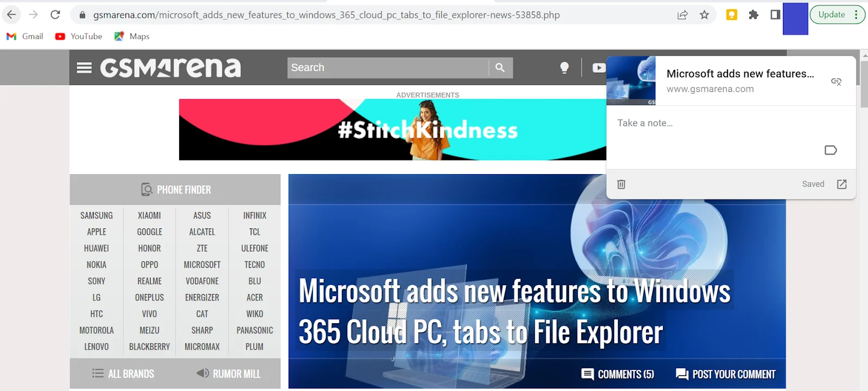Screen dimensions: 868x391
Task: Open the GSMArena hamburger menu
Action: 84,68
